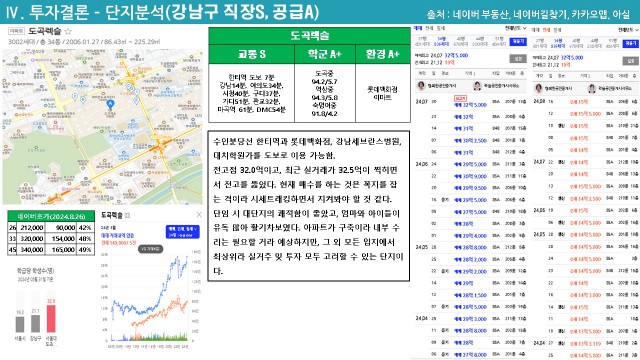This screenshot has width=640, height=360.
Task: Select the red 전세 tab in the right listing panel
Action: point(546,30)
